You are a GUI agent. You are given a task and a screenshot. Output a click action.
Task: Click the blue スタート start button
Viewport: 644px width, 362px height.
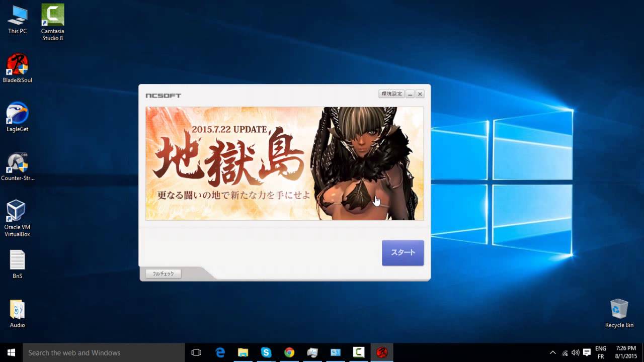(x=403, y=252)
